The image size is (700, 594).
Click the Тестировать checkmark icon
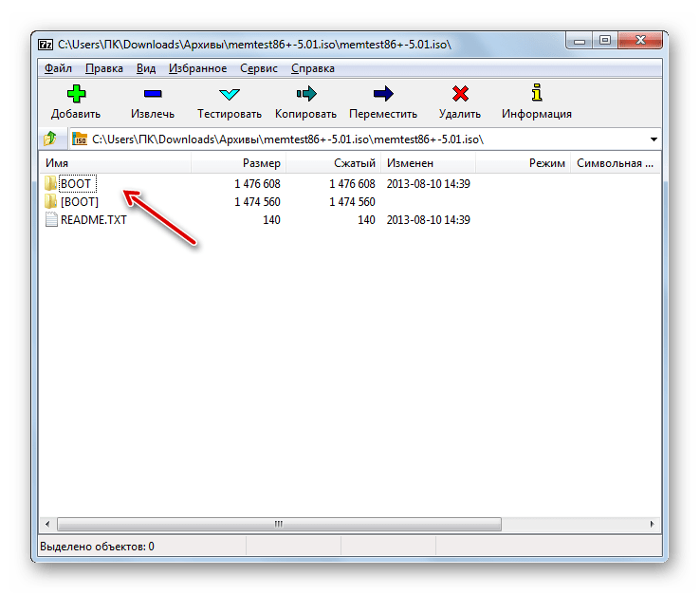tap(230, 94)
